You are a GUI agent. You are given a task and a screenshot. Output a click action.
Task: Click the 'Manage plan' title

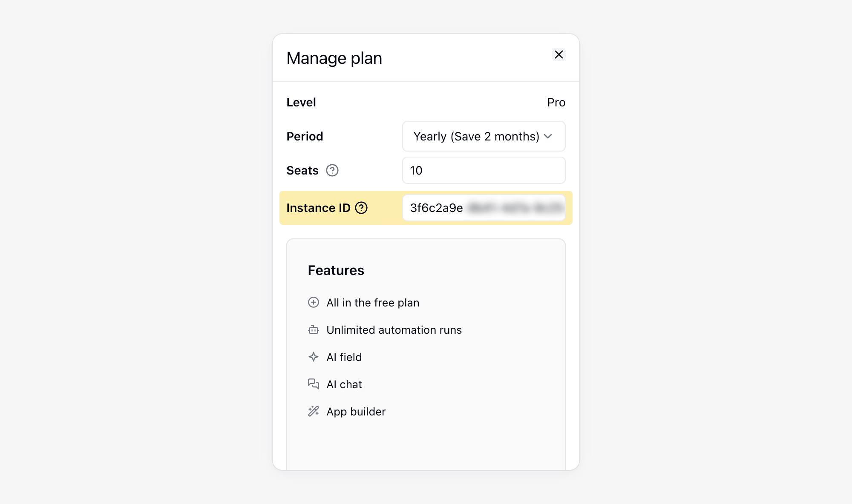(x=334, y=58)
